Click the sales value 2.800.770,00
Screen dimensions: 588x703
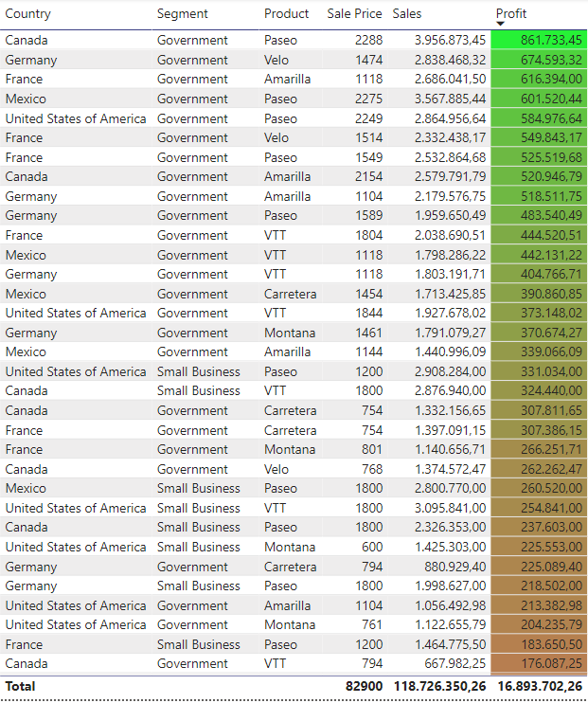[450, 488]
